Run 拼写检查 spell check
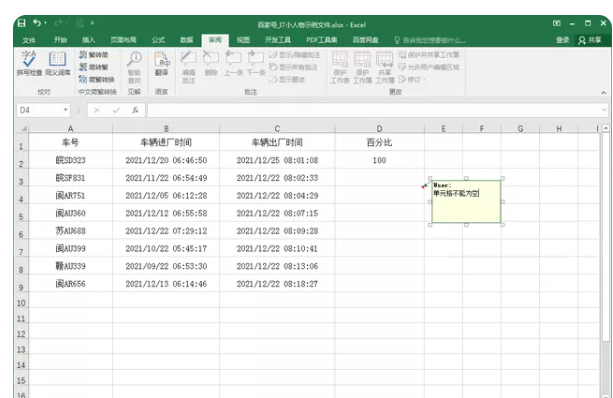The width and height of the screenshot is (613, 398). [x=29, y=63]
